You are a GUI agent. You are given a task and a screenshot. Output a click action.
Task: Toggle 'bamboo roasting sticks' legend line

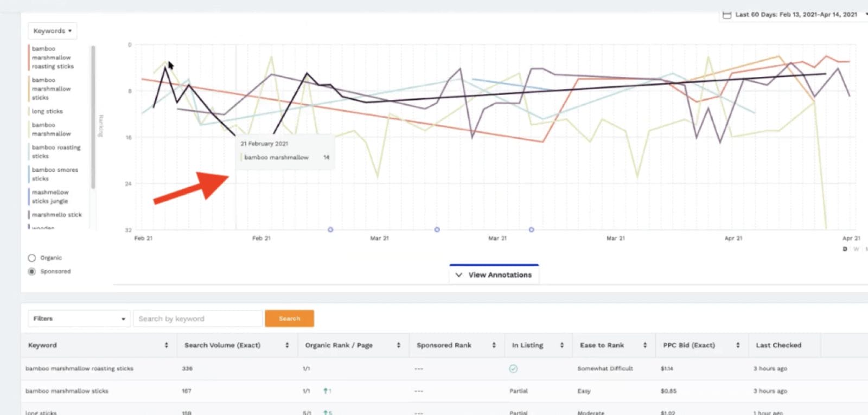55,152
